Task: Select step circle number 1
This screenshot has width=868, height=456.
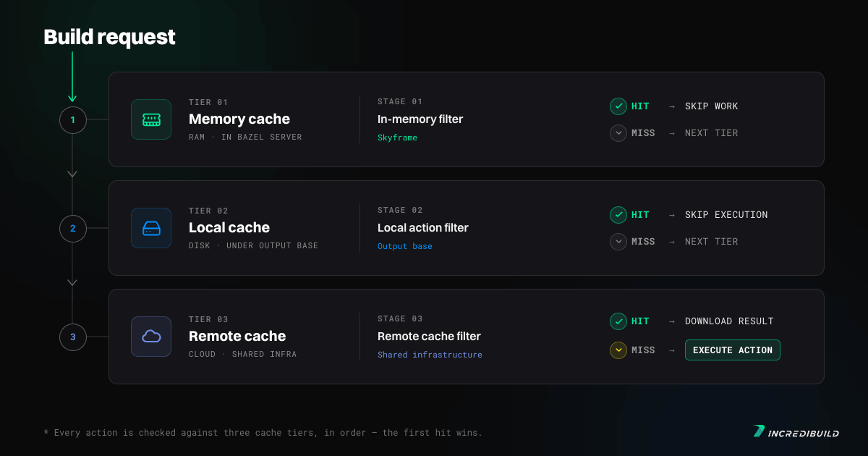Action: (x=72, y=119)
